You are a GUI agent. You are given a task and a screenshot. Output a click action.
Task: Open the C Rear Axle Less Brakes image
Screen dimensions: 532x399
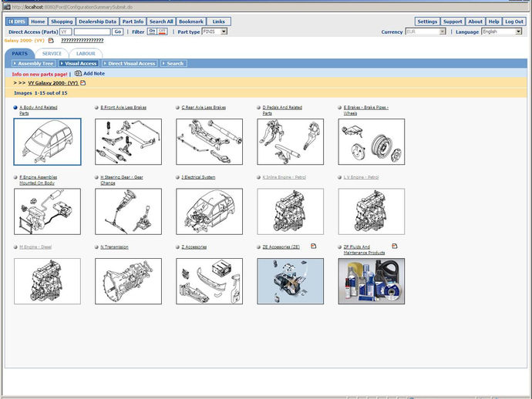[x=210, y=142]
